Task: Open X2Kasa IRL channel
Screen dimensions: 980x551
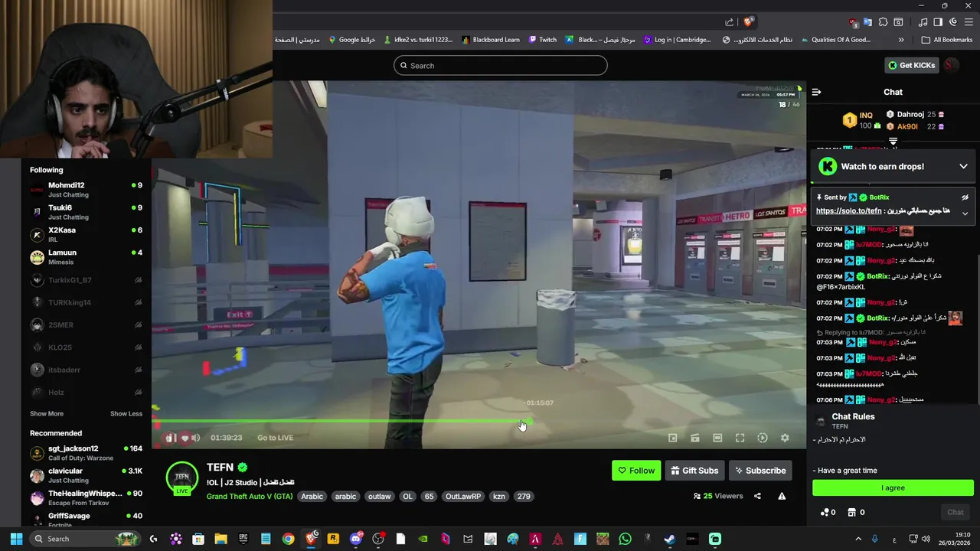Action: (x=86, y=234)
